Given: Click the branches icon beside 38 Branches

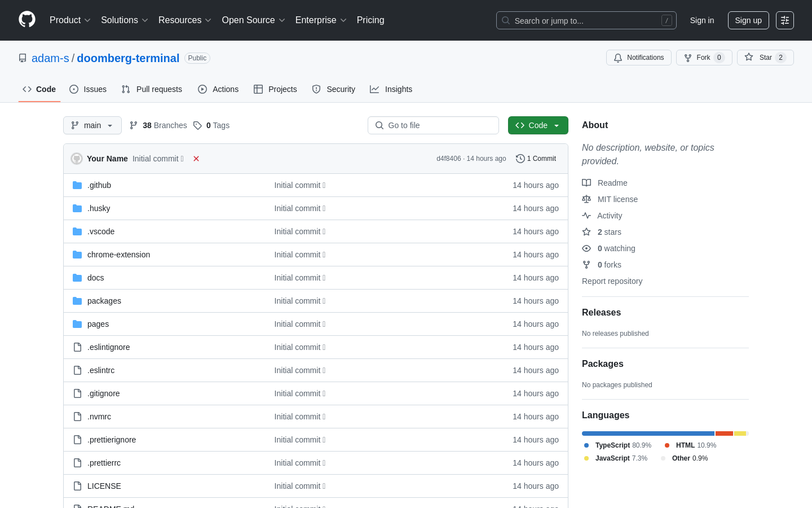Looking at the screenshot, I should (134, 125).
